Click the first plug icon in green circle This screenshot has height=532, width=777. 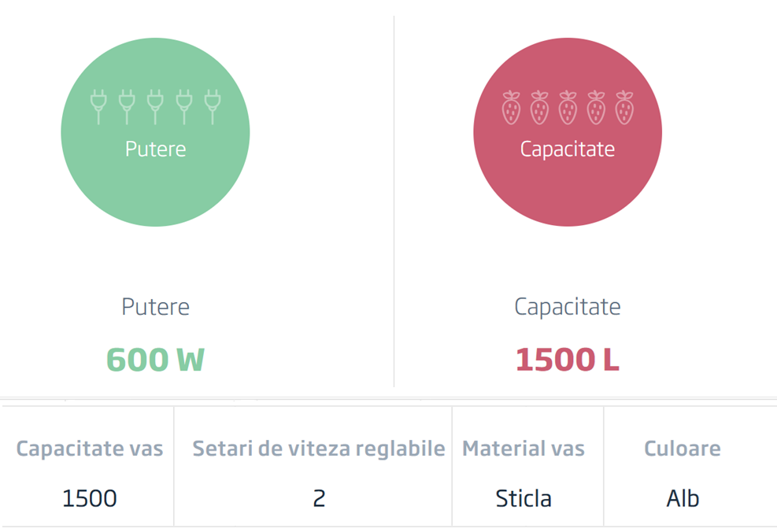98,107
